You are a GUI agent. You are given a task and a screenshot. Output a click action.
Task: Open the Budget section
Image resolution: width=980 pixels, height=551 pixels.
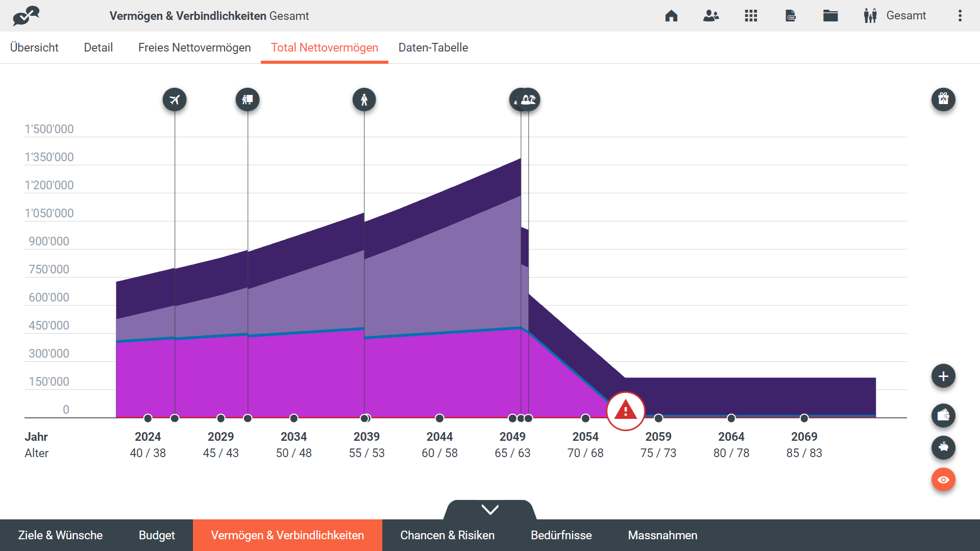coord(157,535)
